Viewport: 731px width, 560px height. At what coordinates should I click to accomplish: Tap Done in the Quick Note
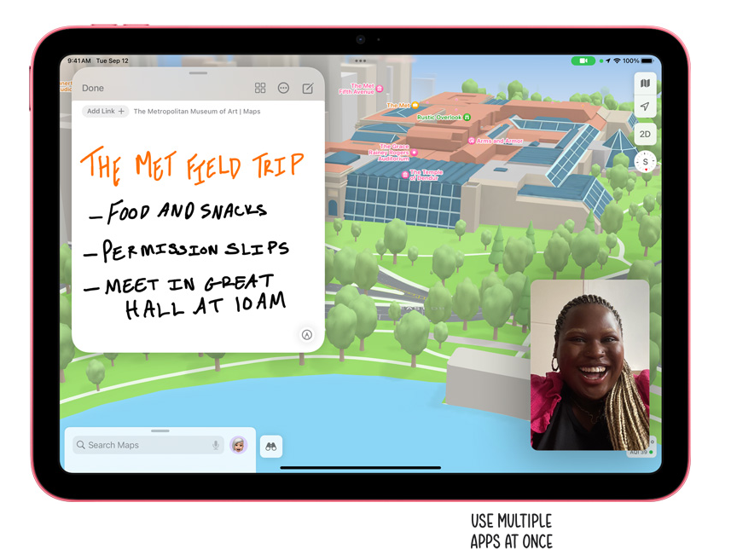coord(93,88)
